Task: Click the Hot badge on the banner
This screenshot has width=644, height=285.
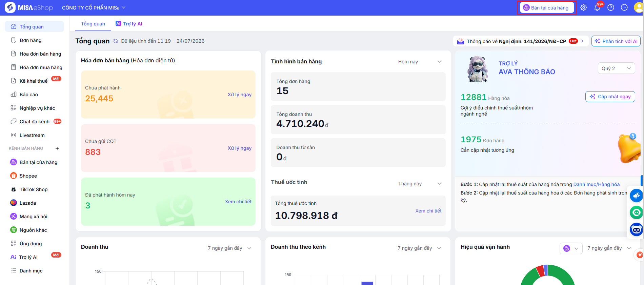Action: (x=573, y=41)
